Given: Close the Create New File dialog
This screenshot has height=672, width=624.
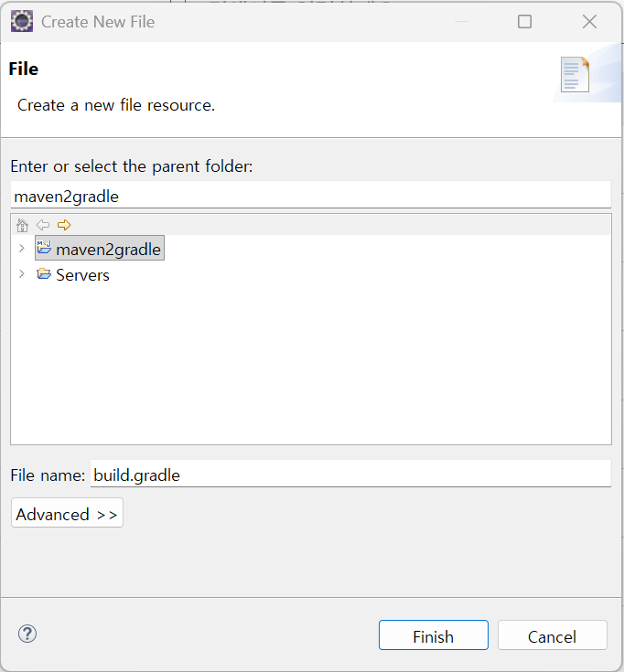Looking at the screenshot, I should (x=589, y=21).
